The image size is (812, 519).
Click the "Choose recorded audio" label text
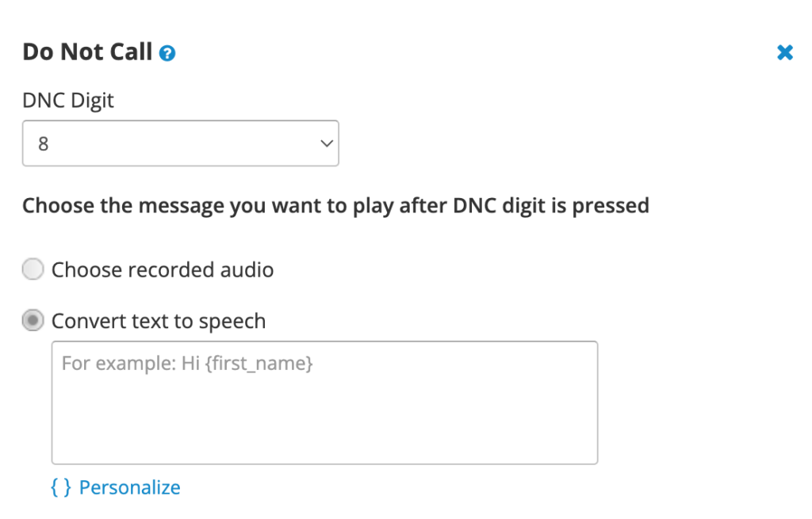[x=163, y=269]
